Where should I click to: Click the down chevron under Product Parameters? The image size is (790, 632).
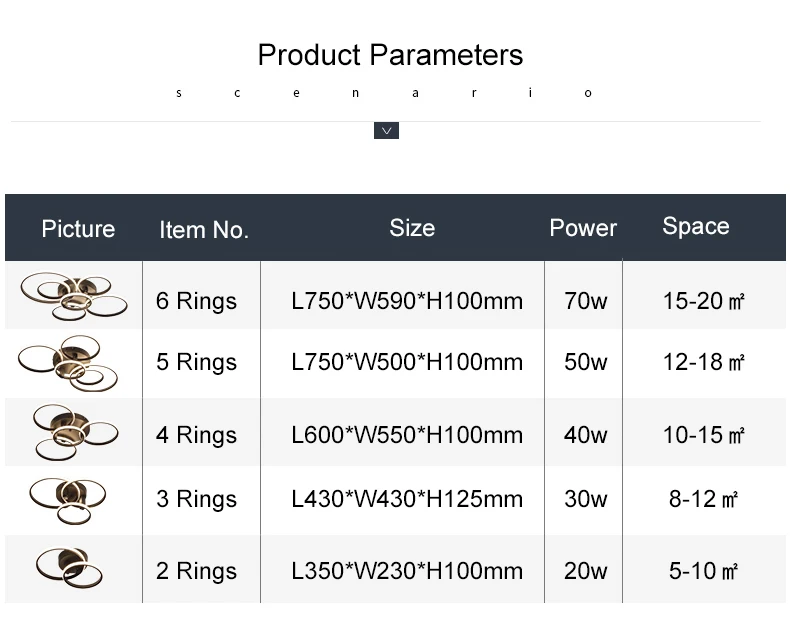(x=386, y=130)
